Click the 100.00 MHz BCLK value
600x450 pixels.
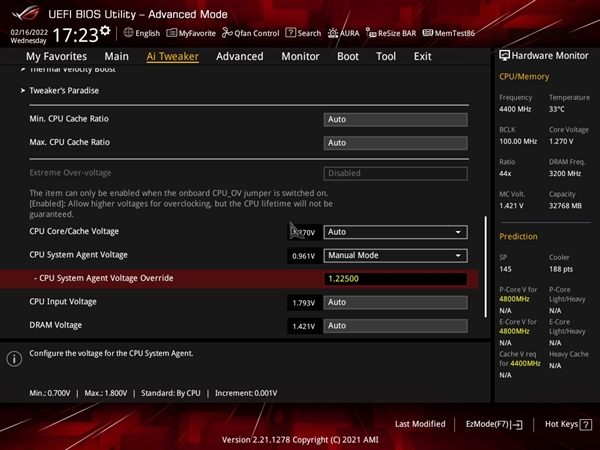(518, 141)
